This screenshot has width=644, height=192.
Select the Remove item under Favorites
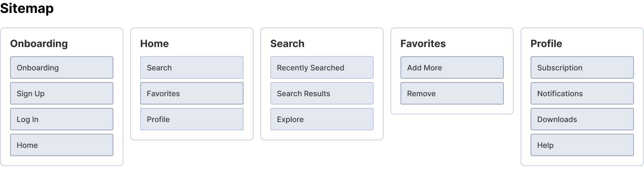(x=452, y=93)
